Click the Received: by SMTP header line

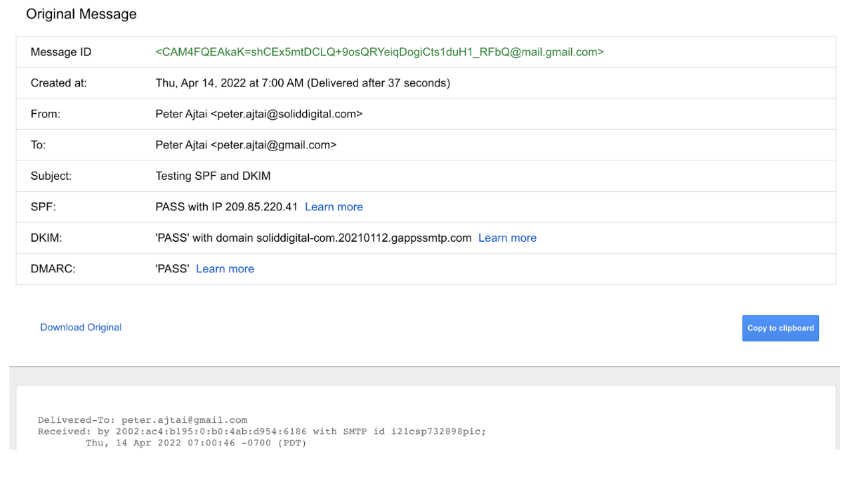(262, 431)
